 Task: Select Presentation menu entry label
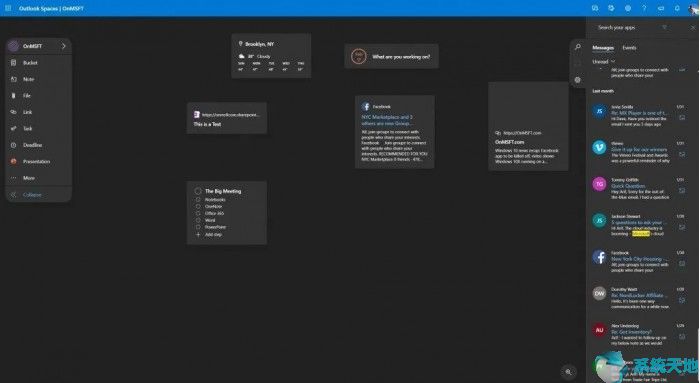[37, 162]
